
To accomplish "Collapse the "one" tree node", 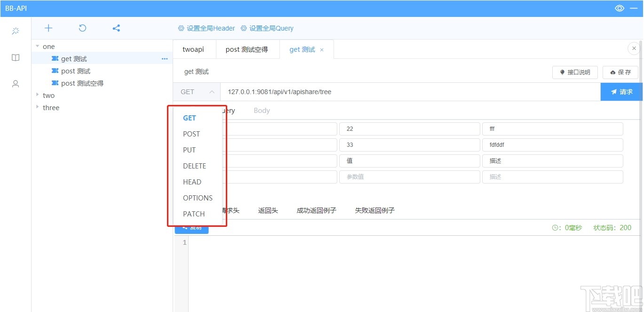I will [37, 46].
